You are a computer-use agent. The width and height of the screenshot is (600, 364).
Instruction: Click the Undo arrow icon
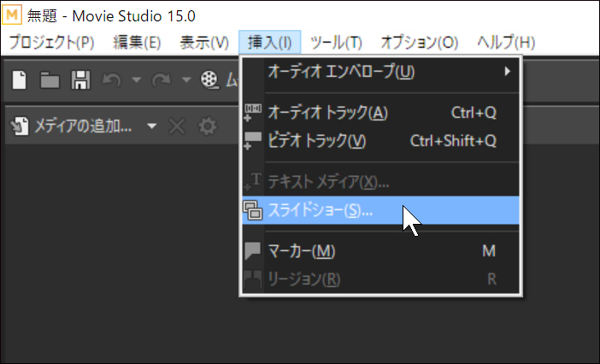112,80
